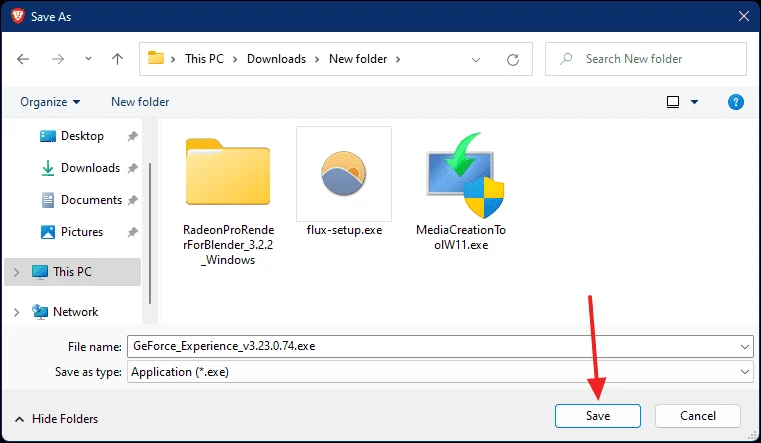The width and height of the screenshot is (761, 443).
Task: Open the address bar history dropdown
Action: click(476, 60)
